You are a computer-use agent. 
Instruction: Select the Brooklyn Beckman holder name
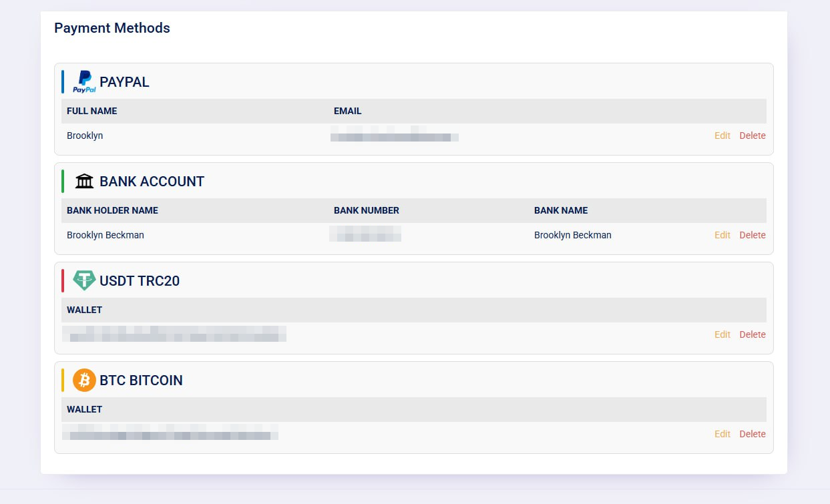105,235
